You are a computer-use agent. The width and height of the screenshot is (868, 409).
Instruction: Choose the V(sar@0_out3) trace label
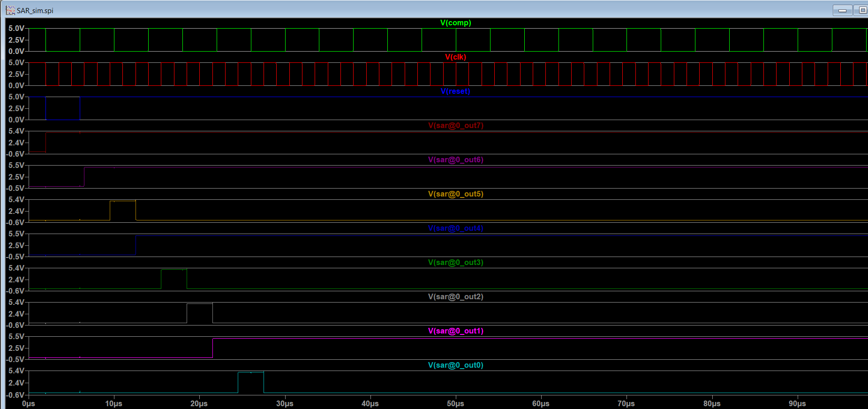coord(455,263)
